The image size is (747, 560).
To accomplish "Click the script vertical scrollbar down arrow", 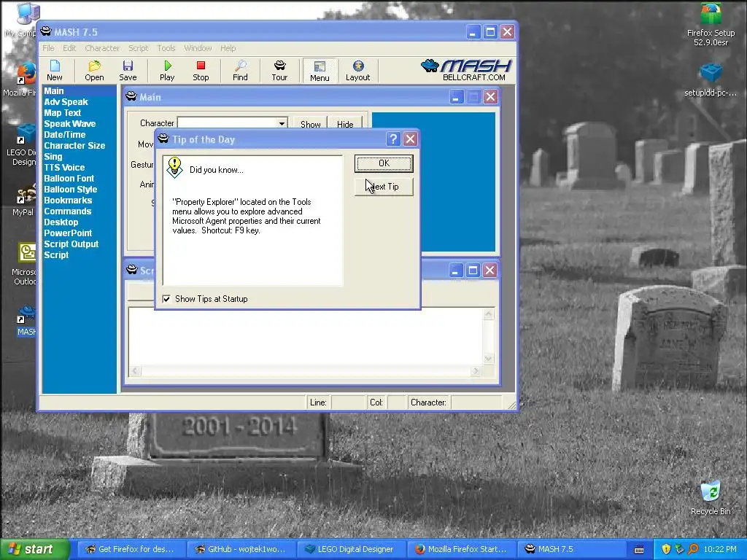I will (489, 359).
